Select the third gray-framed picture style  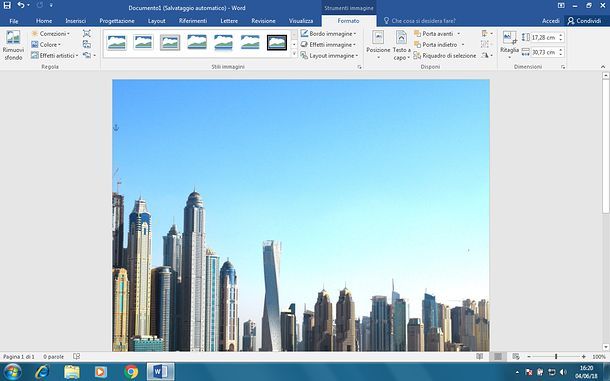click(x=170, y=42)
